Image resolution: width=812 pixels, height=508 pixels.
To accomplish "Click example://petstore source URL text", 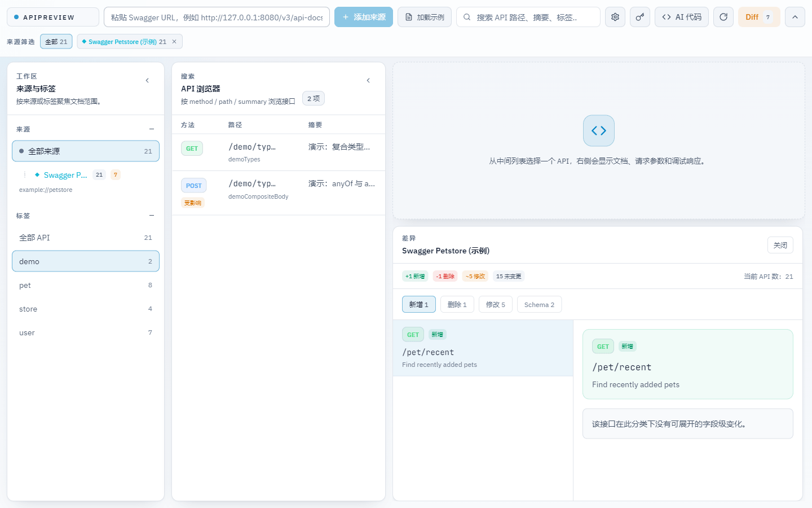I will point(46,190).
